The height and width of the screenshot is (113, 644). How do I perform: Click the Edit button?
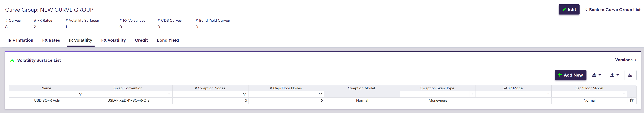coord(569,10)
